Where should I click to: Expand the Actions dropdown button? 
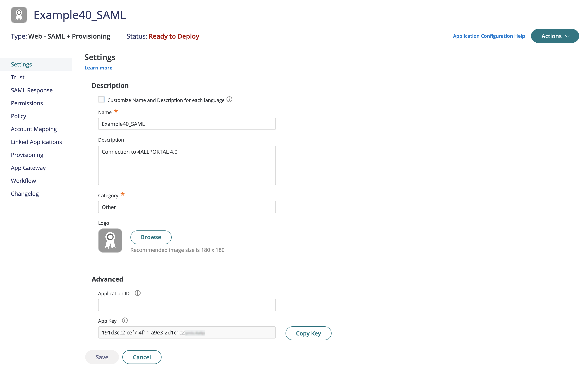555,36
